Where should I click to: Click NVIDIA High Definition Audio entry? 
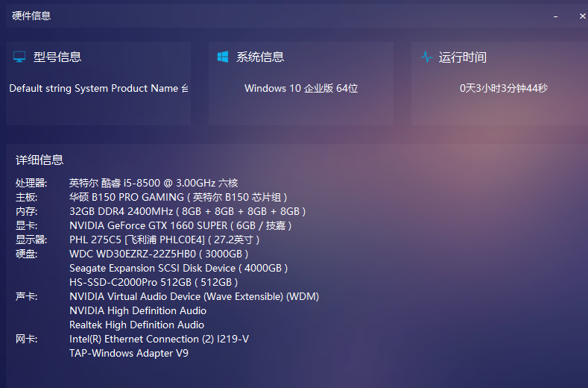point(138,310)
